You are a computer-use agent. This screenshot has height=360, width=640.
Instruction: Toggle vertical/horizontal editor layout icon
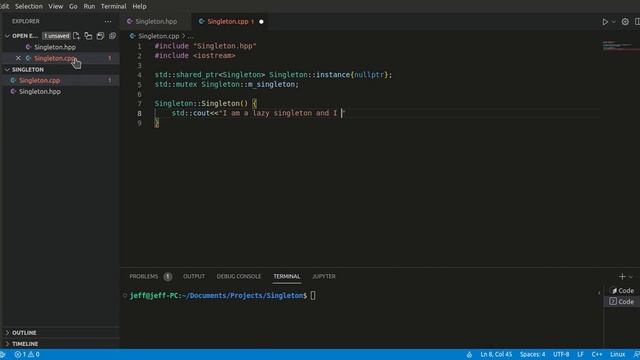(x=88, y=36)
